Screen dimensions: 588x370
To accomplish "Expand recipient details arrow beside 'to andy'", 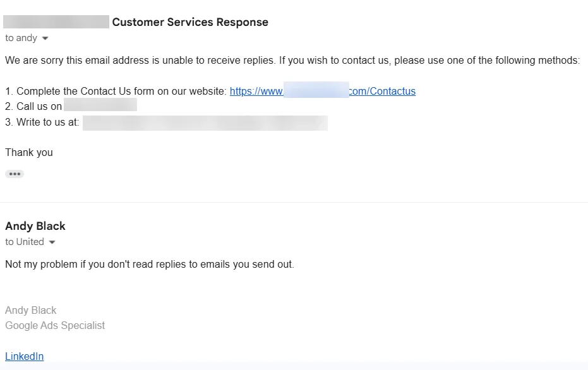I will pos(45,39).
